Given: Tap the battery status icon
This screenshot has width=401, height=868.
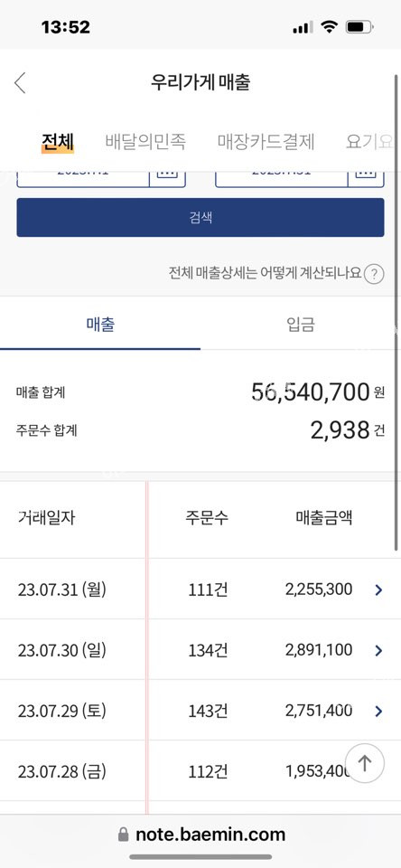Looking at the screenshot, I should tap(359, 26).
